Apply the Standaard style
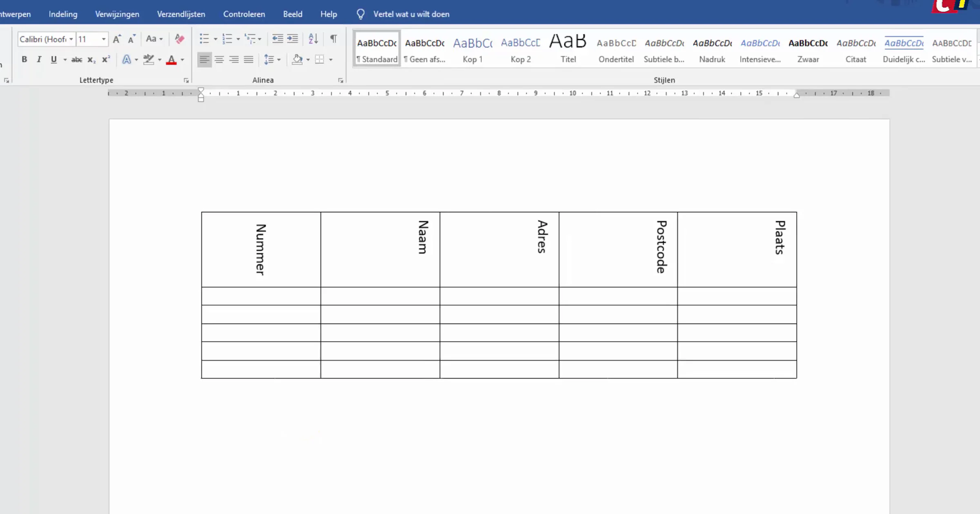The width and height of the screenshot is (980, 514). [377, 48]
